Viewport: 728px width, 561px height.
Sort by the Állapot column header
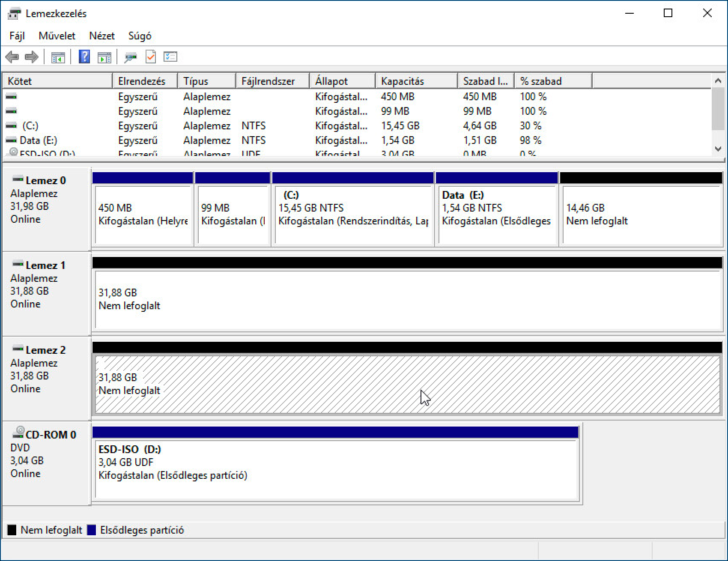pyautogui.click(x=343, y=81)
